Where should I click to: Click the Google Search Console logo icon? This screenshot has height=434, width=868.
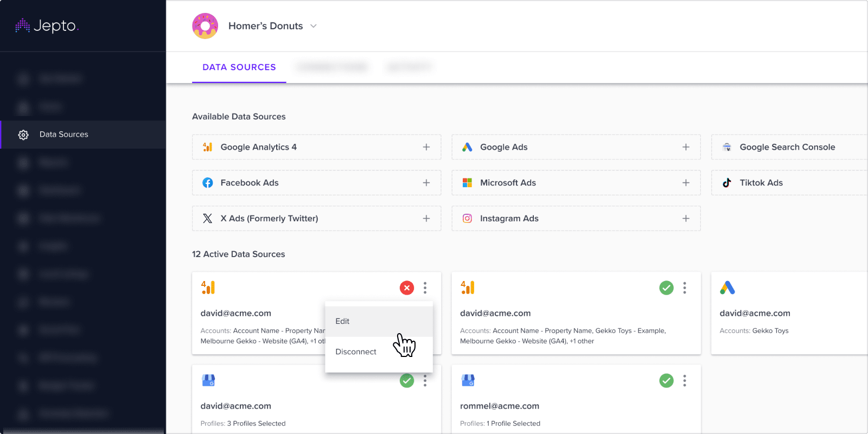(727, 147)
